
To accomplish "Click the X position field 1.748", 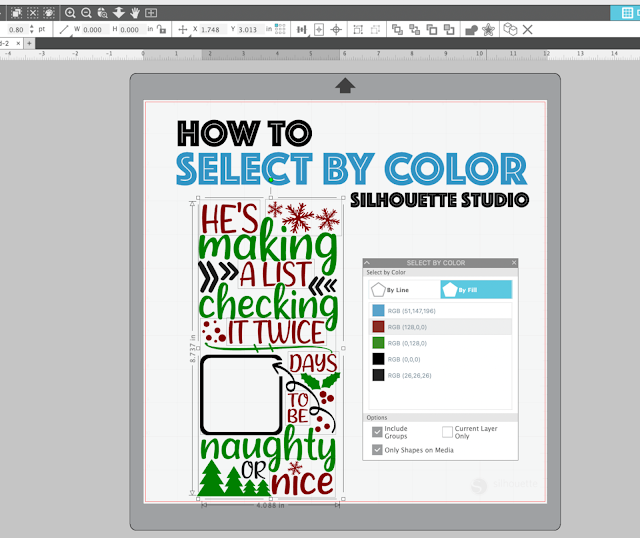I will click(x=212, y=30).
